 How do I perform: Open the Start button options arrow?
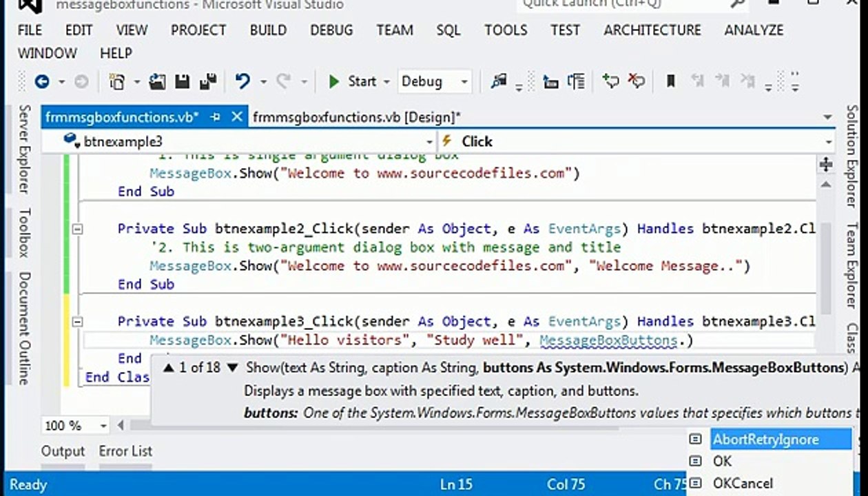[x=386, y=82]
